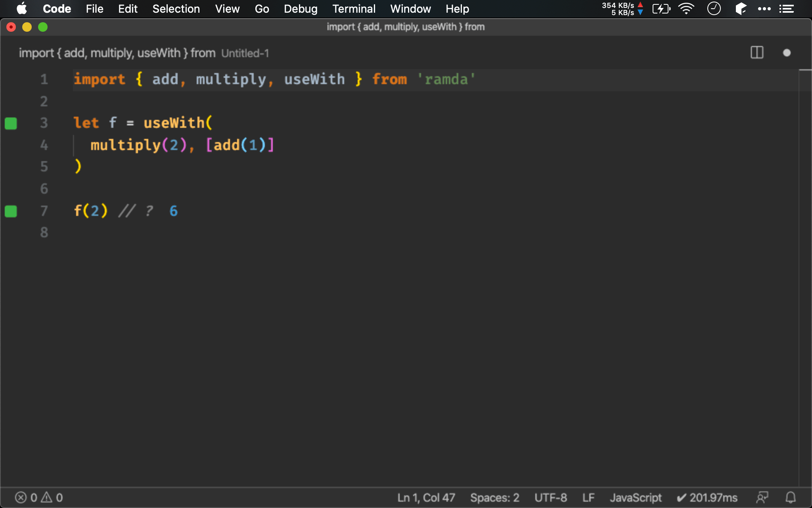
Task: Open the Notification Center list icon
Action: click(787, 9)
